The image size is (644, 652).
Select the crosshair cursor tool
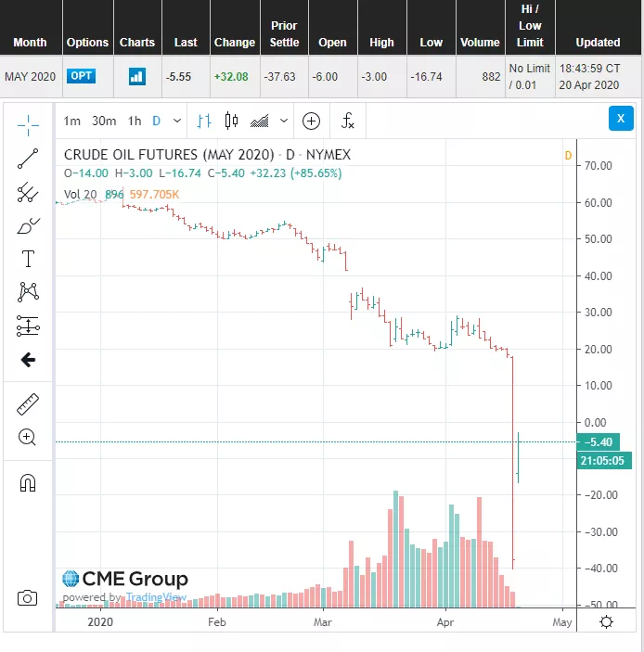(28, 123)
